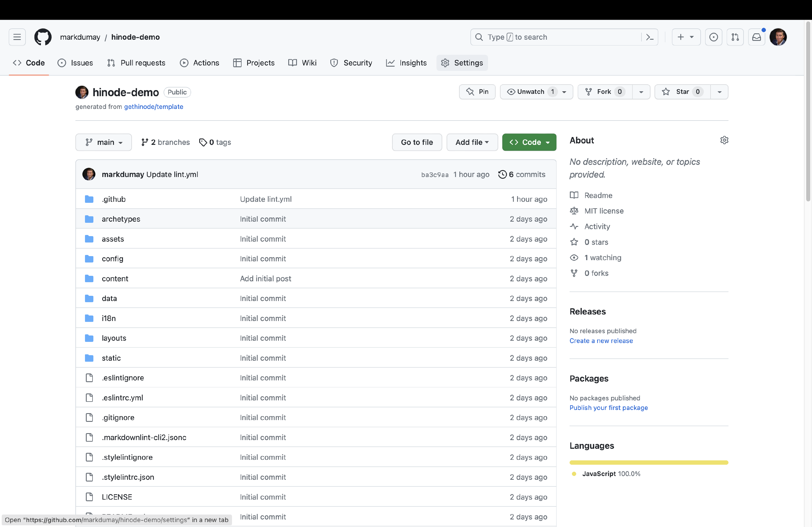The height and width of the screenshot is (527, 812).
Task: Click Go to file button
Action: click(417, 142)
